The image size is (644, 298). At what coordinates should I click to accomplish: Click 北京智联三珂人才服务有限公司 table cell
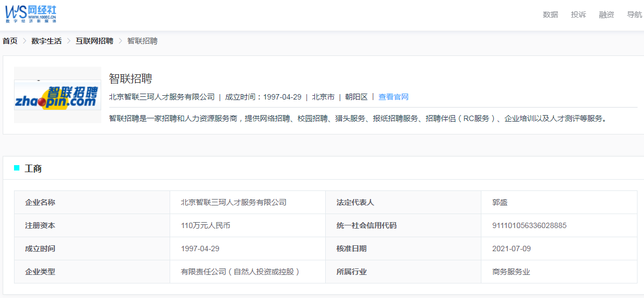pos(248,202)
